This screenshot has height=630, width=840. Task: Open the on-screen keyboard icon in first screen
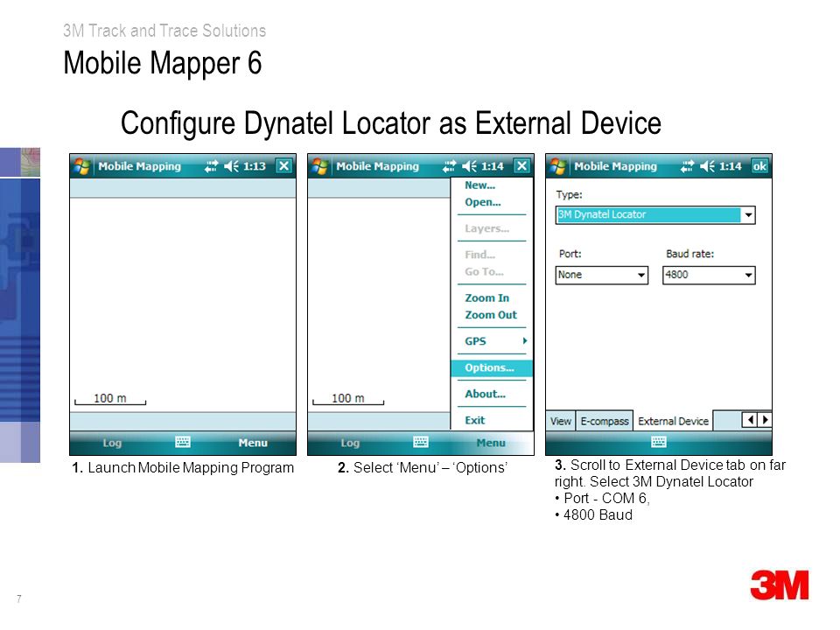coord(183,442)
